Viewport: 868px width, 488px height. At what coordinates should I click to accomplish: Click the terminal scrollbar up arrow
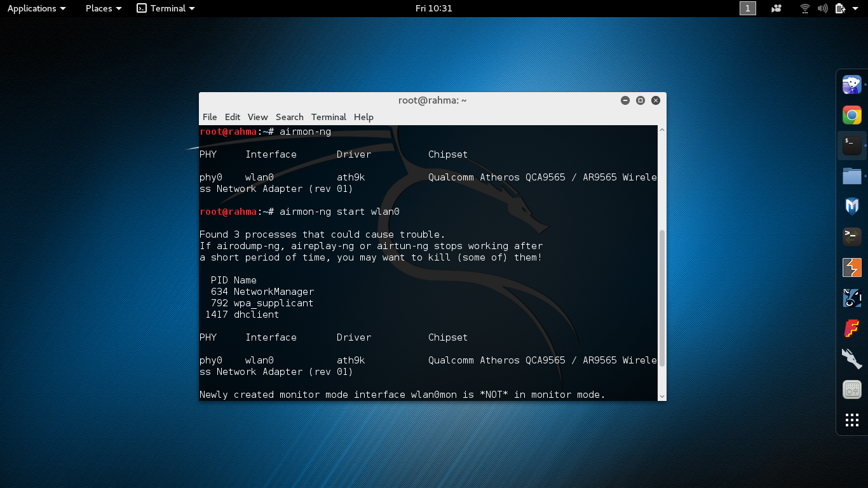pos(661,130)
